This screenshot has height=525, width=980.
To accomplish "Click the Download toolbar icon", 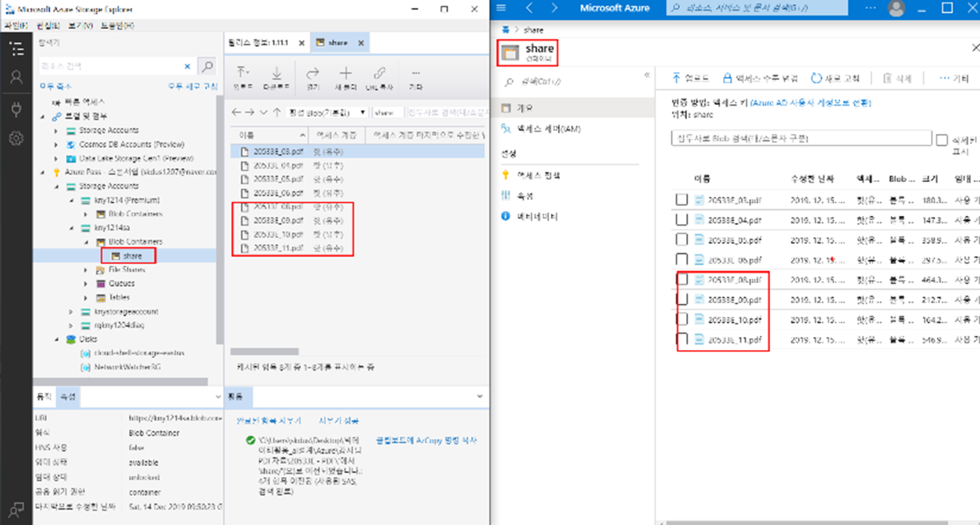I will click(x=276, y=78).
